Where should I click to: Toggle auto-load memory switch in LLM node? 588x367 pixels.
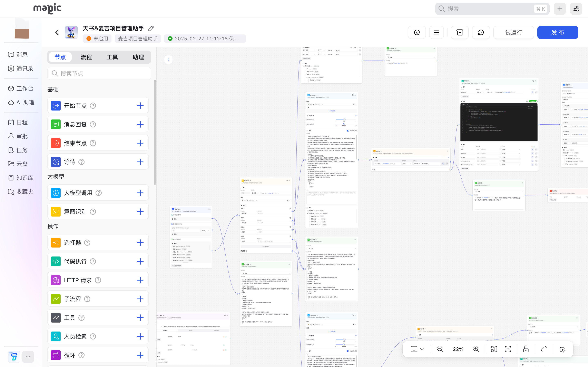pyautogui.click(x=348, y=130)
